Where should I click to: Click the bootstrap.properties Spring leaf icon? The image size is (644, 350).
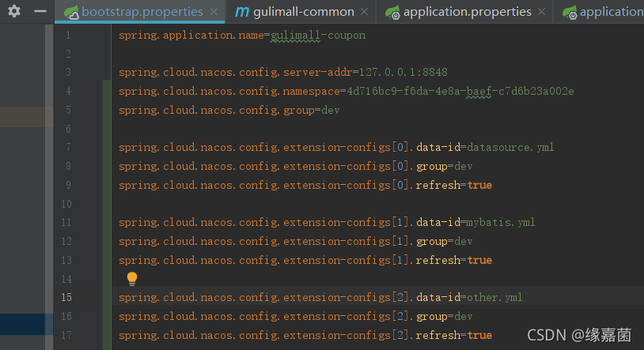click(x=71, y=13)
